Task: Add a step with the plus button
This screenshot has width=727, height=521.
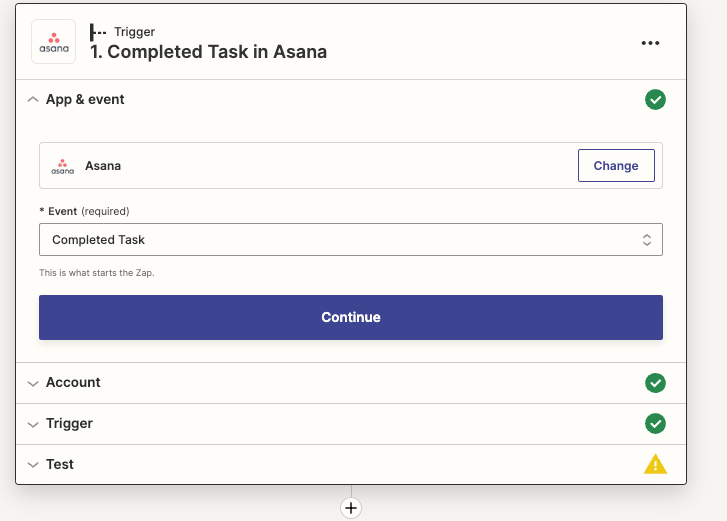Action: point(351,508)
